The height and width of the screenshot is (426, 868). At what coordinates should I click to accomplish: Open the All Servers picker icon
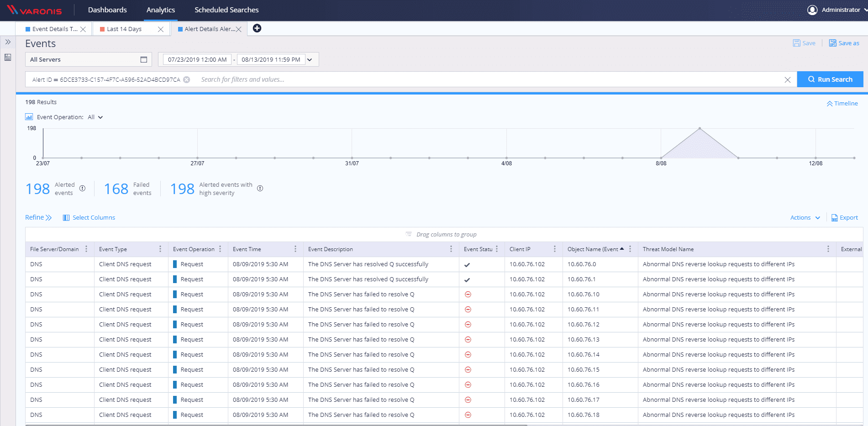click(x=143, y=59)
